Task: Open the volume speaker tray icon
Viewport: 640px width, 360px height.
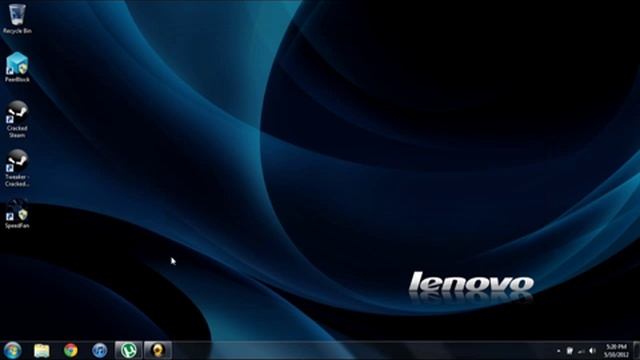Action: pyautogui.click(x=592, y=351)
